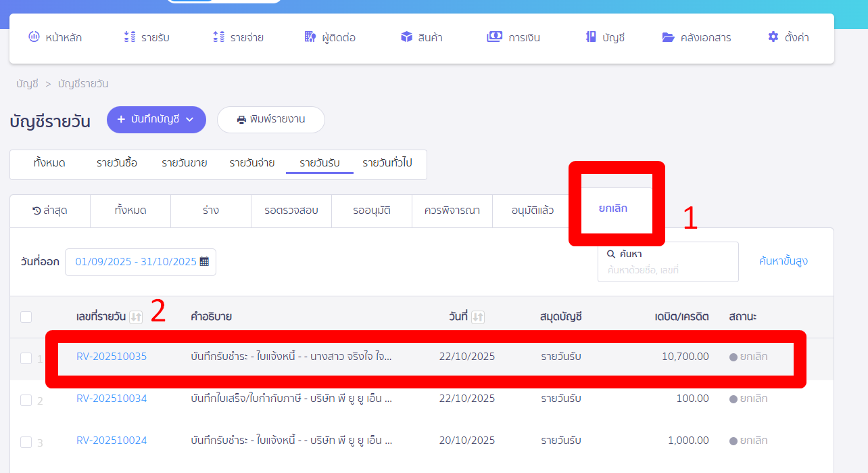Select the การเงิน money icon

[493, 37]
